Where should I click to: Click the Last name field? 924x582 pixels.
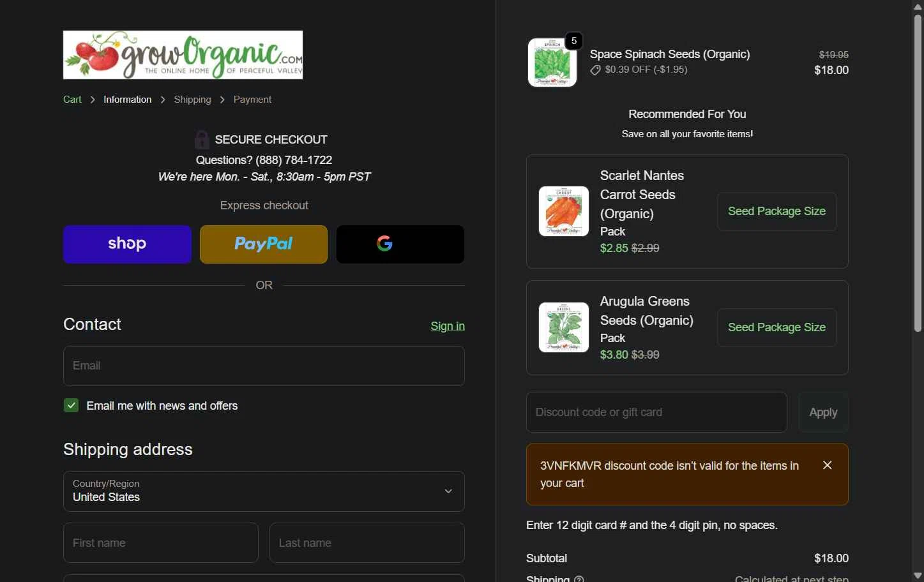point(367,543)
